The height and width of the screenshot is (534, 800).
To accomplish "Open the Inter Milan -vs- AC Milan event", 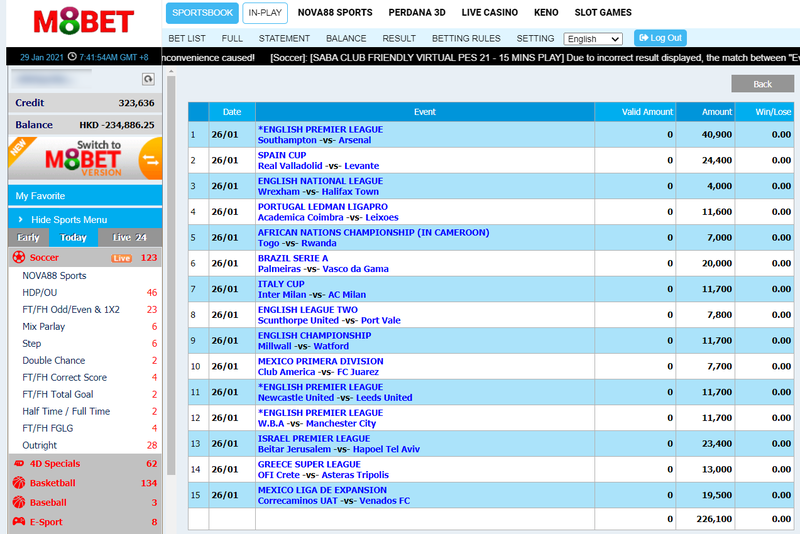I will [x=312, y=295].
